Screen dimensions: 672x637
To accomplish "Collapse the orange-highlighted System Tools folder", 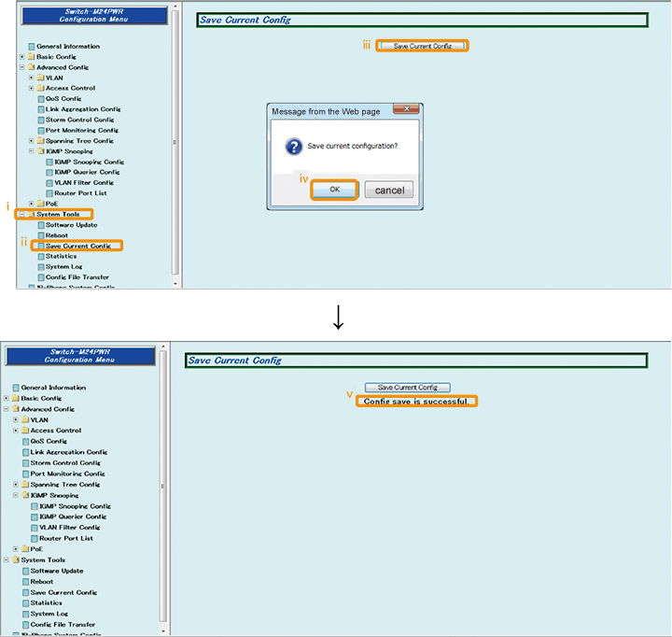I will point(21,215).
